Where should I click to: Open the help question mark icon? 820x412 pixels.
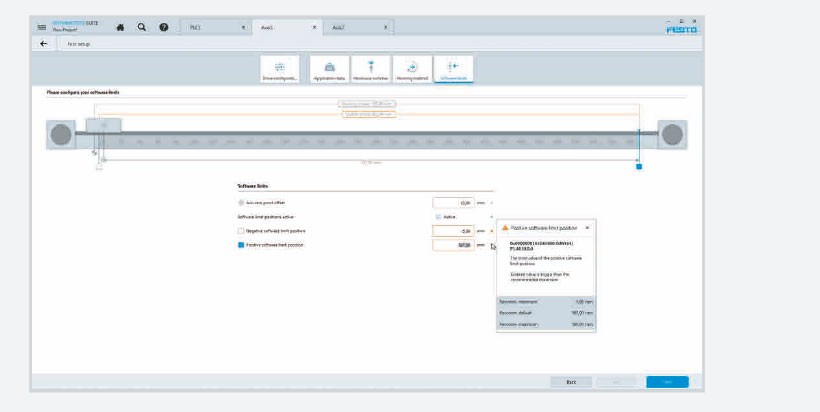164,27
